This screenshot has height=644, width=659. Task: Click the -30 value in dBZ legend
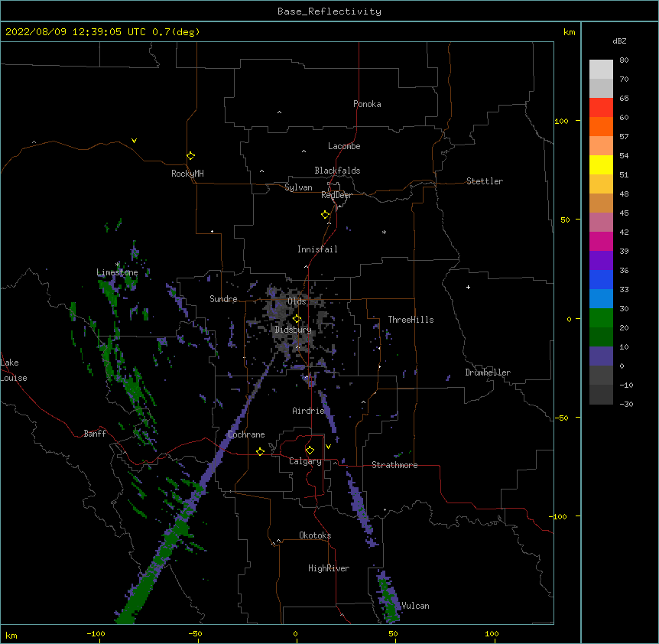(626, 405)
